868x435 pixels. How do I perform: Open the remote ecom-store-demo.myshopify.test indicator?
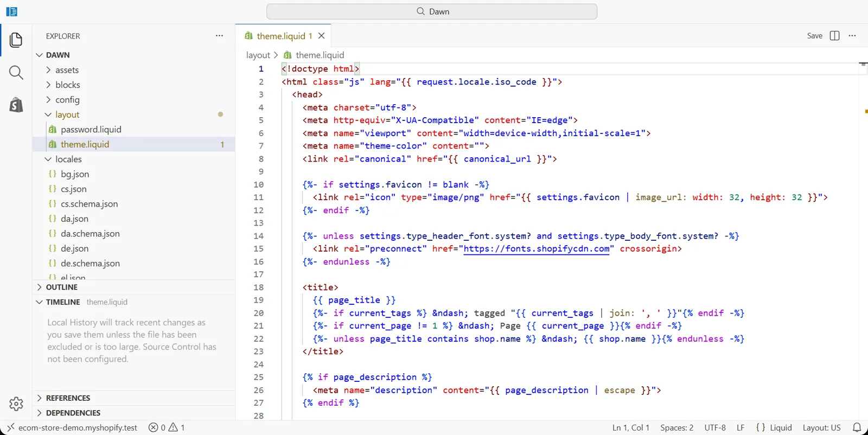pos(72,427)
